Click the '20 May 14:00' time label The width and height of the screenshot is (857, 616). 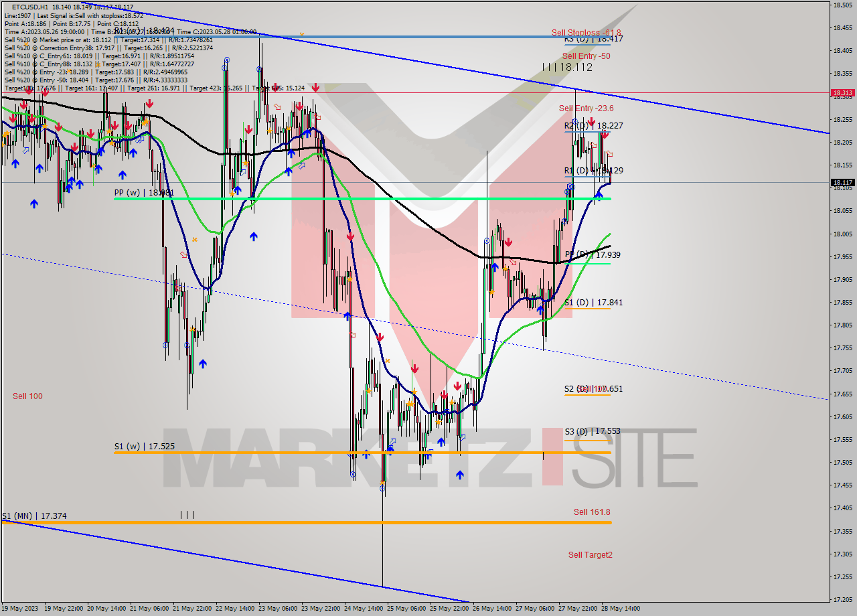click(x=106, y=609)
